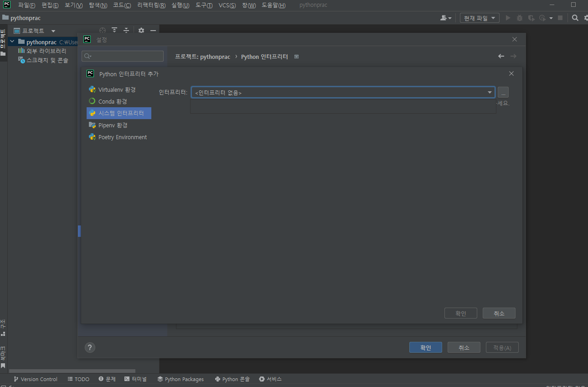Select 스크래치 및 콘솔 in the project tree
The width and height of the screenshot is (588, 387).
click(x=43, y=60)
